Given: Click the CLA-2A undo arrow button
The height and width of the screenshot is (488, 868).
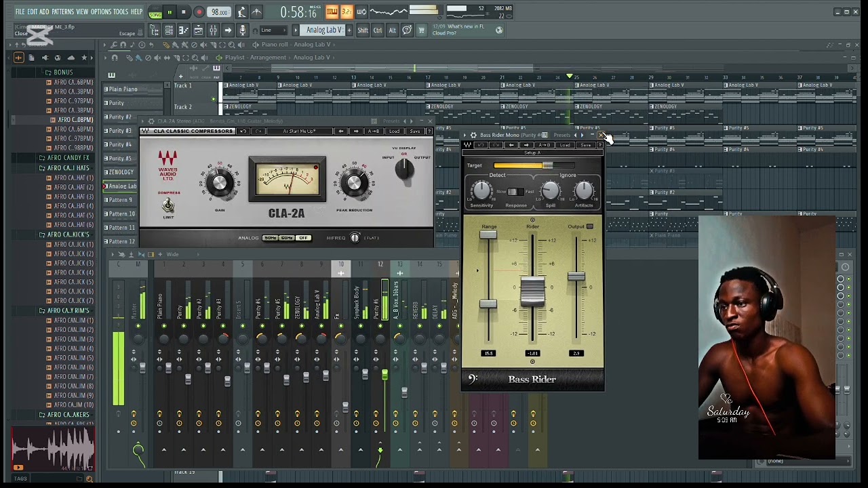Looking at the screenshot, I should [243, 131].
